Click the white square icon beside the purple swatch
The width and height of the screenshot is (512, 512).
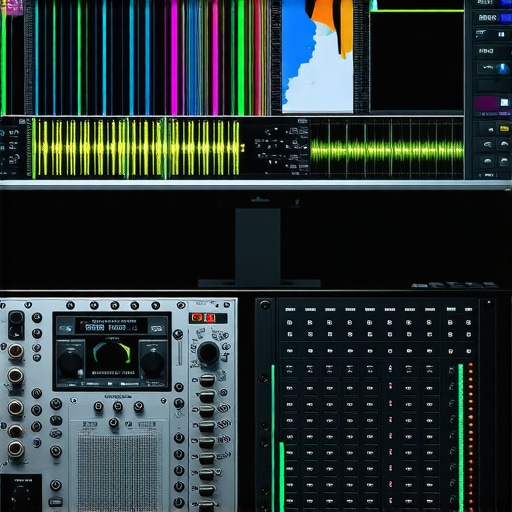[504, 102]
